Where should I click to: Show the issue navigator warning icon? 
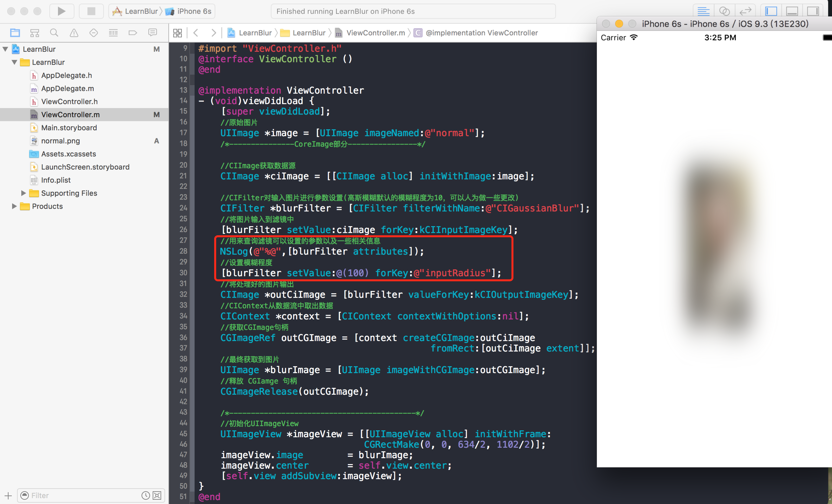click(74, 33)
